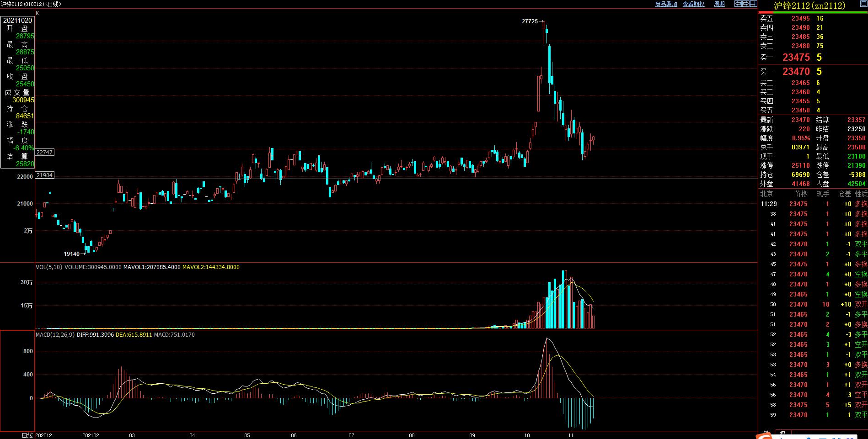Click the 结算 value 25820 in info box
Image resolution: width=868 pixels, height=439 pixels.
click(25, 164)
